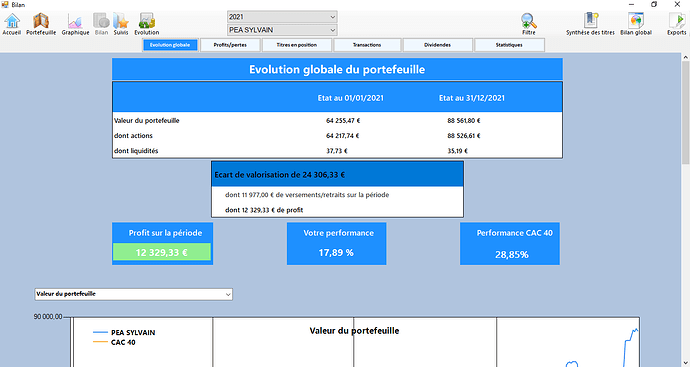Image resolution: width=690 pixels, height=367 pixels.
Task: Open the Accueil home icon
Action: (12, 24)
